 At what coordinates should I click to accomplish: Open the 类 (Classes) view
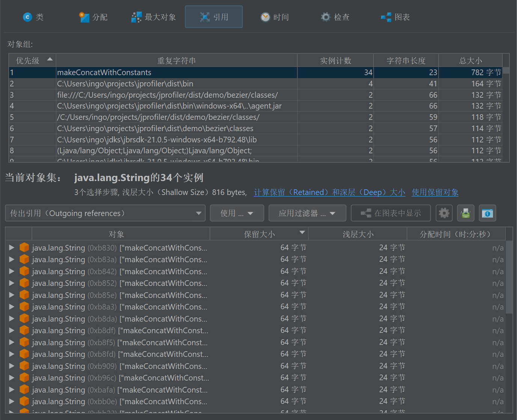pyautogui.click(x=33, y=17)
